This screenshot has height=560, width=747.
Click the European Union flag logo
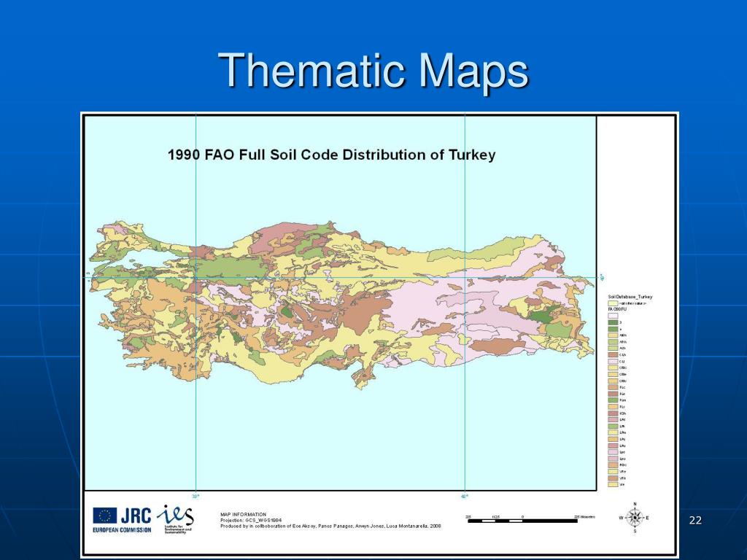[104, 516]
